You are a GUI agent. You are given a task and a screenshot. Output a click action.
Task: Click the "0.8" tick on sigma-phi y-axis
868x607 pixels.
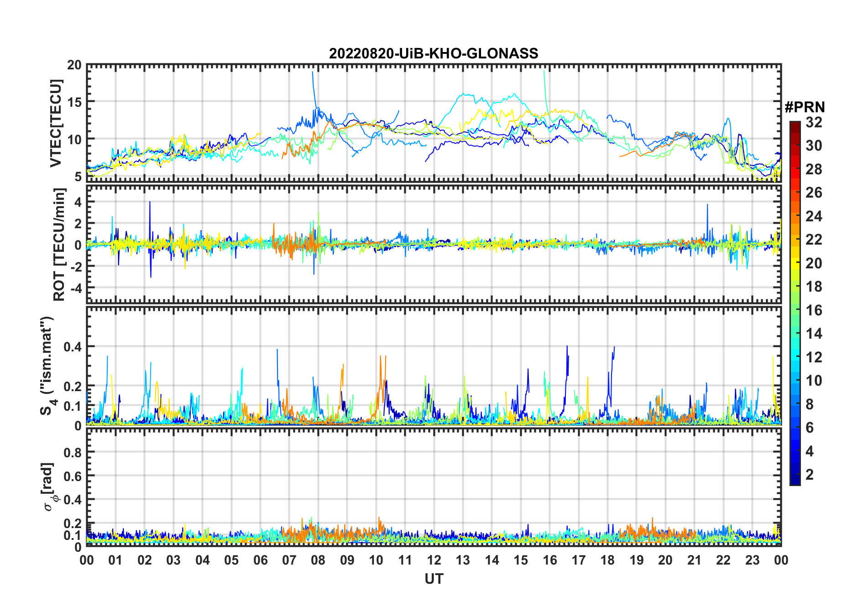(x=73, y=452)
